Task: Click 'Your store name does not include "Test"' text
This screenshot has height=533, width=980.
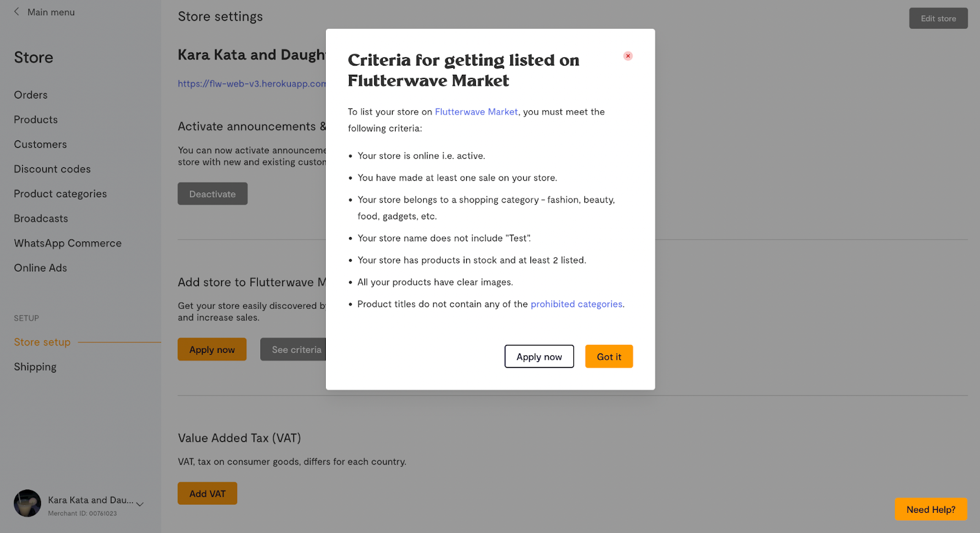Action: point(444,238)
